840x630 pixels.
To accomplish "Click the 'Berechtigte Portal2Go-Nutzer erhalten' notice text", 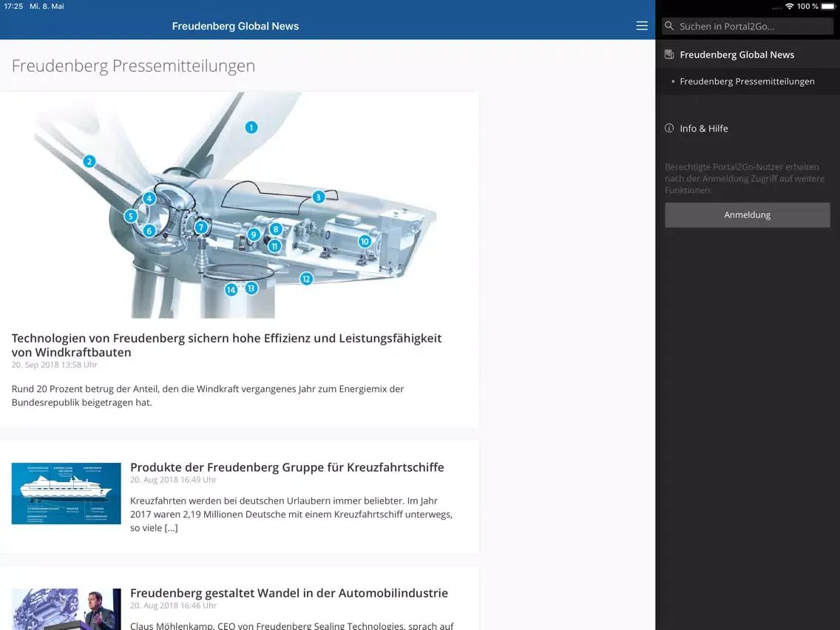I will pyautogui.click(x=745, y=178).
